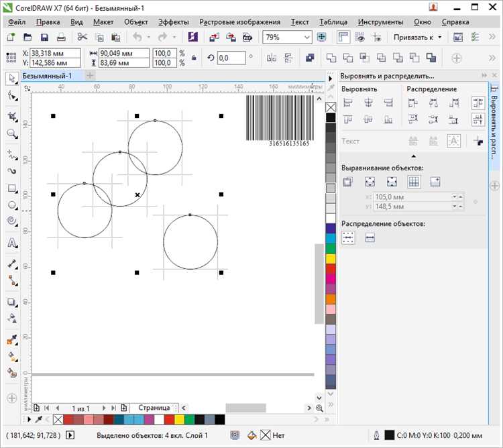Select the Shape tool

pos(12,96)
